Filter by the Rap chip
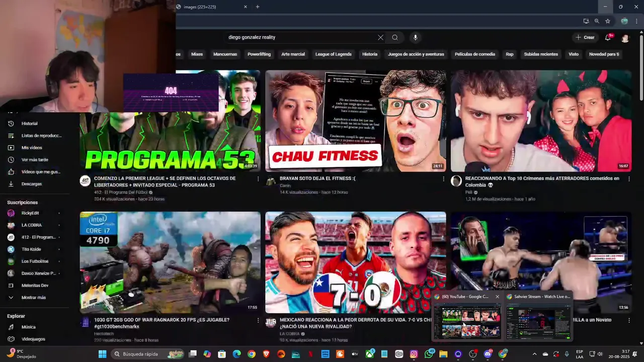Image resolution: width=644 pixels, height=362 pixels. click(x=510, y=54)
